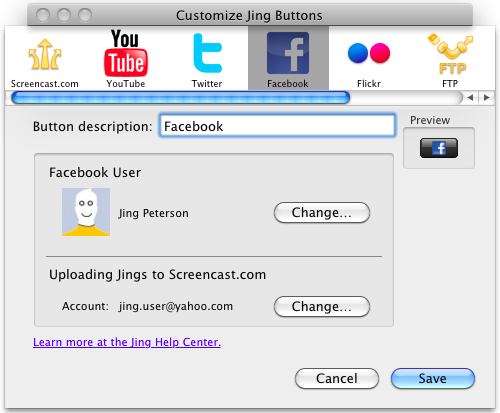Image resolution: width=500 pixels, height=413 pixels.
Task: Select the Screencast.com button icon
Action: (x=45, y=55)
